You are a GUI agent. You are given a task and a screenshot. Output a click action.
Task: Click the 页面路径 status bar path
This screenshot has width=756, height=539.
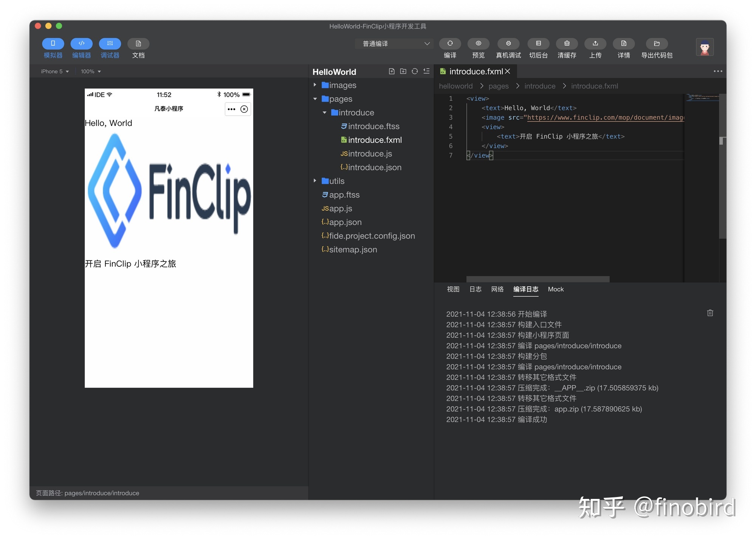(x=87, y=493)
